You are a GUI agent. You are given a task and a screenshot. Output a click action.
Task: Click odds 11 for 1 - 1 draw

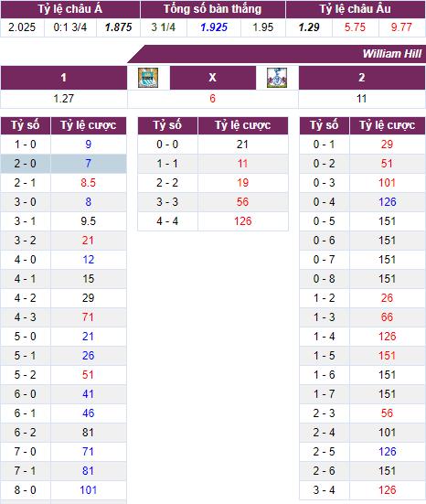point(242,164)
